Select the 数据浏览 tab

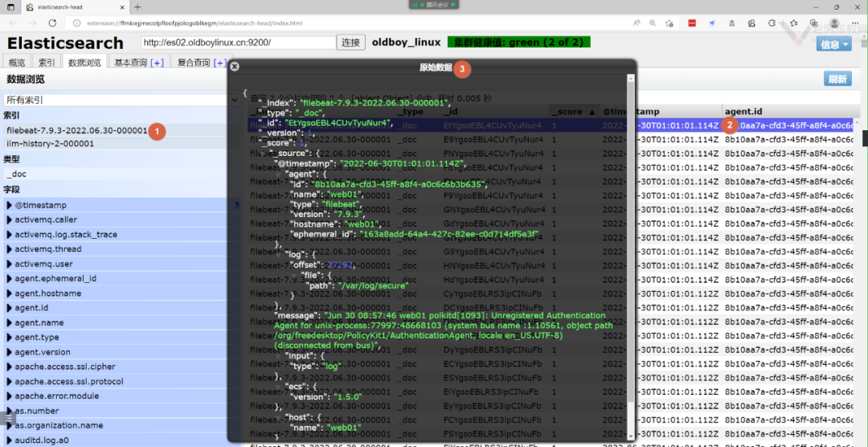pos(84,63)
